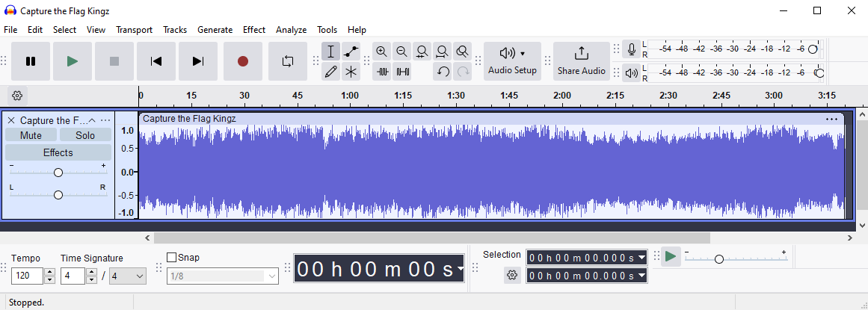868x310 pixels.
Task: Click the track Effects button
Action: 58,152
